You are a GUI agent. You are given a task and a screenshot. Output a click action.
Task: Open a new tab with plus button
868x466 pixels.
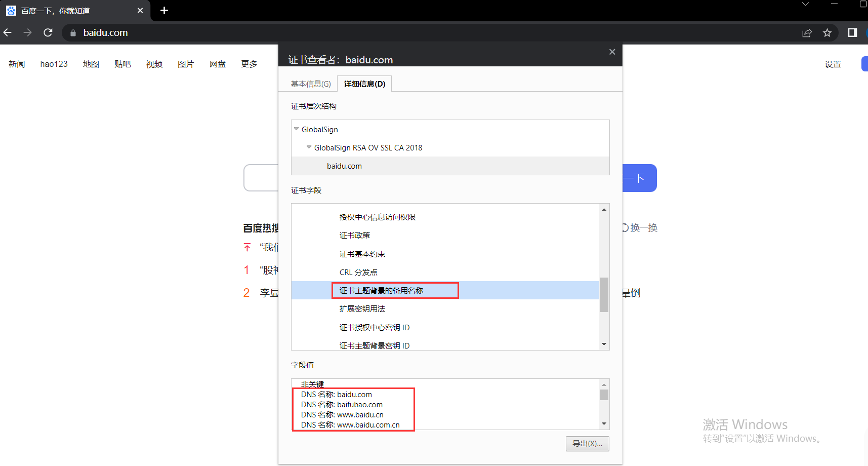click(164, 11)
